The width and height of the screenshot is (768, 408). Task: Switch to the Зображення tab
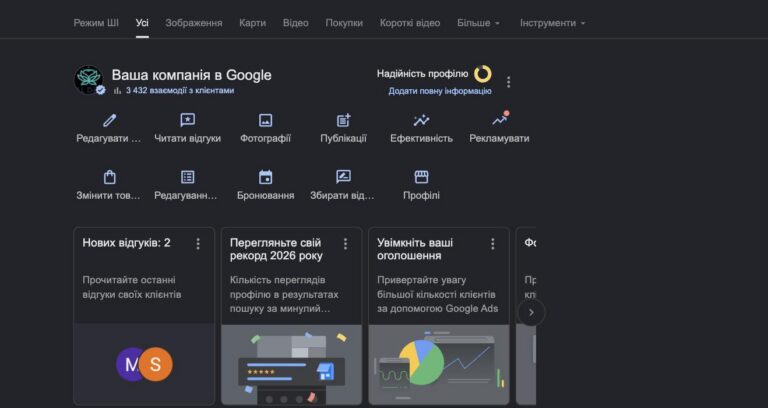pyautogui.click(x=194, y=23)
